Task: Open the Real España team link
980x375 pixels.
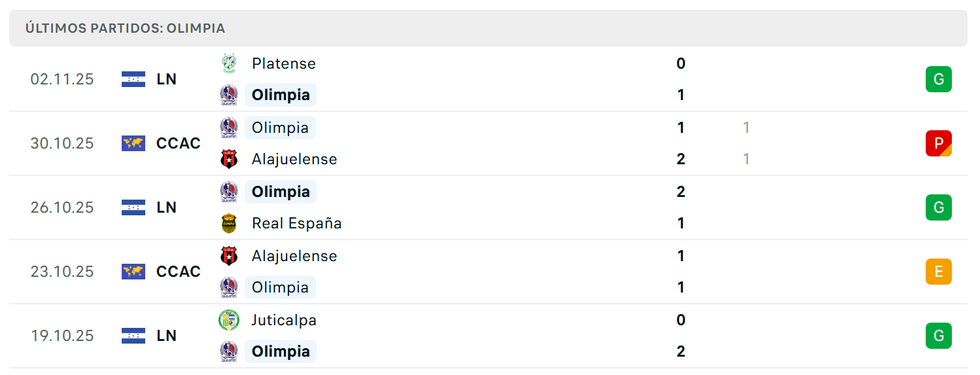Action: [297, 223]
